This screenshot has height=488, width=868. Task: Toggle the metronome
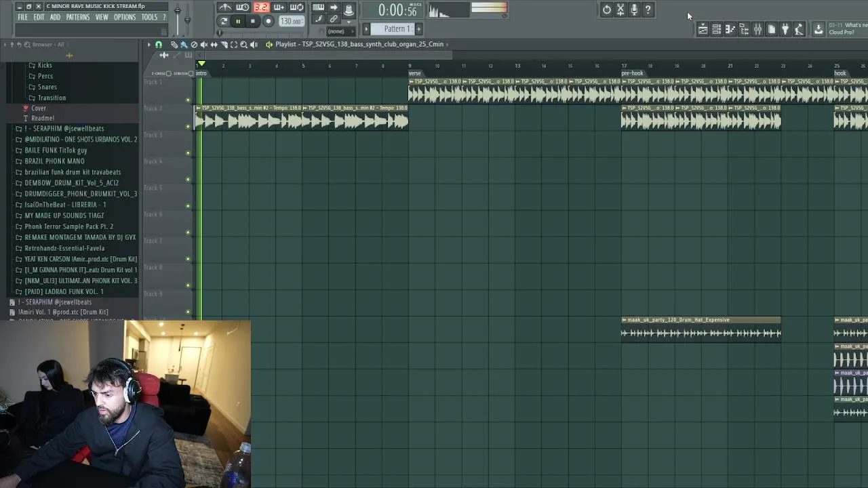click(225, 7)
